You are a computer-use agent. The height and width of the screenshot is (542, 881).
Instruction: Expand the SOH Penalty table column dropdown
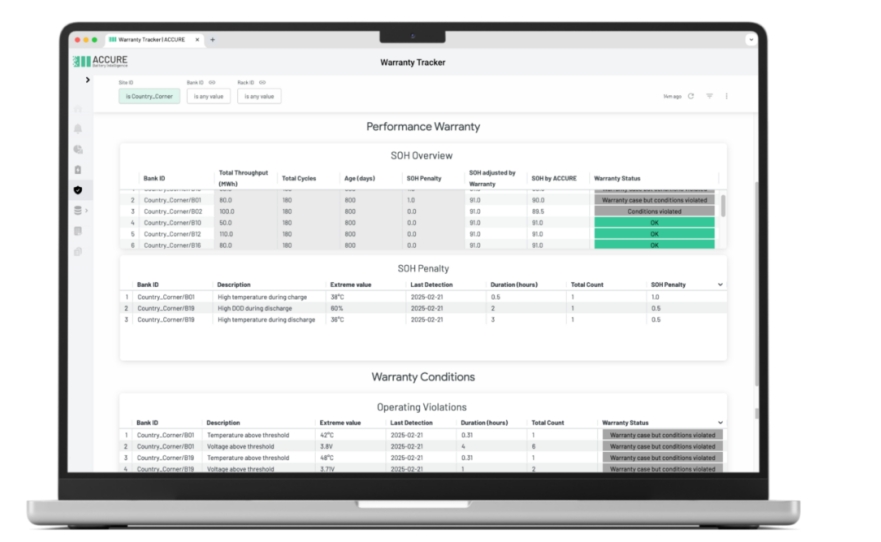tap(720, 285)
